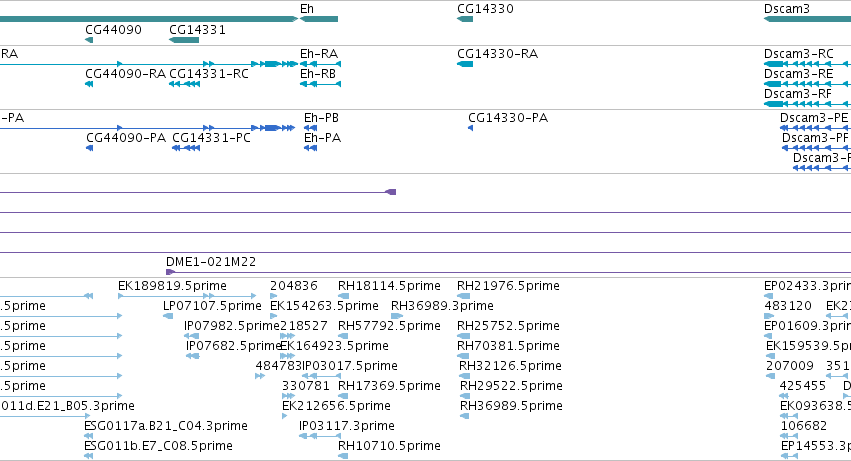Select the Eh gene bar

pyautogui.click(x=319, y=19)
